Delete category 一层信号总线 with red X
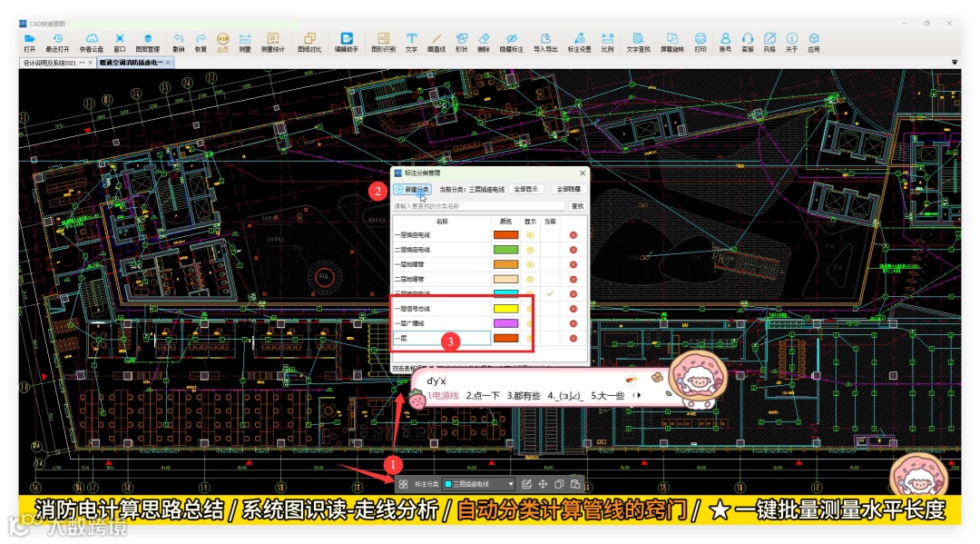This screenshot has width=980, height=544. (573, 309)
